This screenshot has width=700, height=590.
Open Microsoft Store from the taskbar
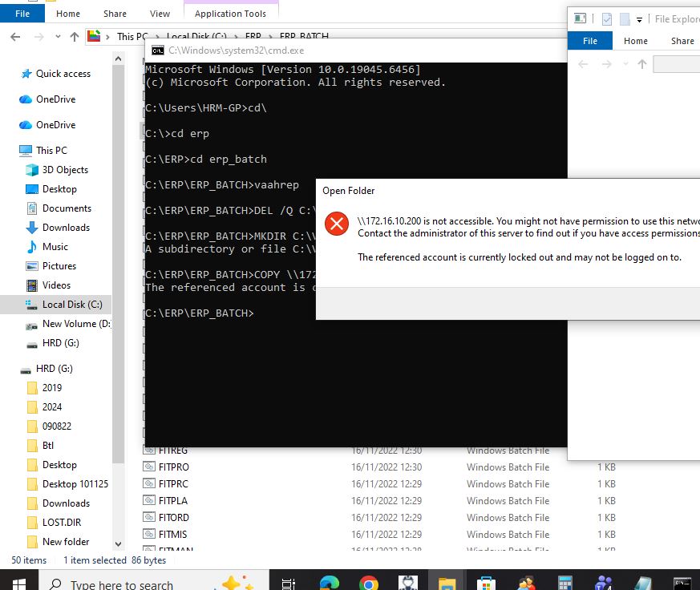pos(486,584)
